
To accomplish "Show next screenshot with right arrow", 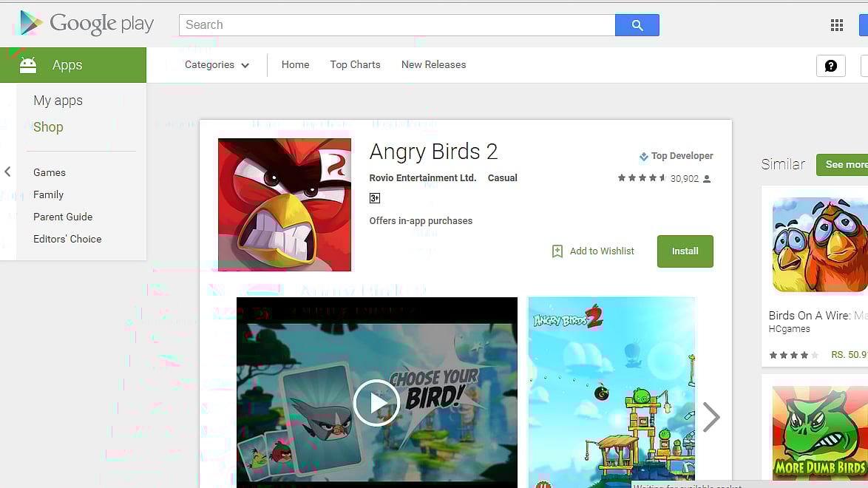I will coord(711,417).
